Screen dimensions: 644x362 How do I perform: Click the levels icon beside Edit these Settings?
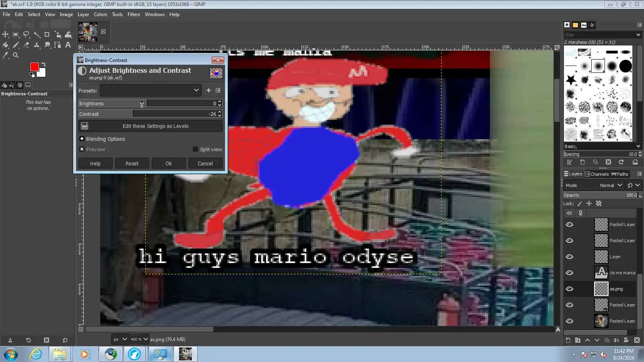point(85,126)
